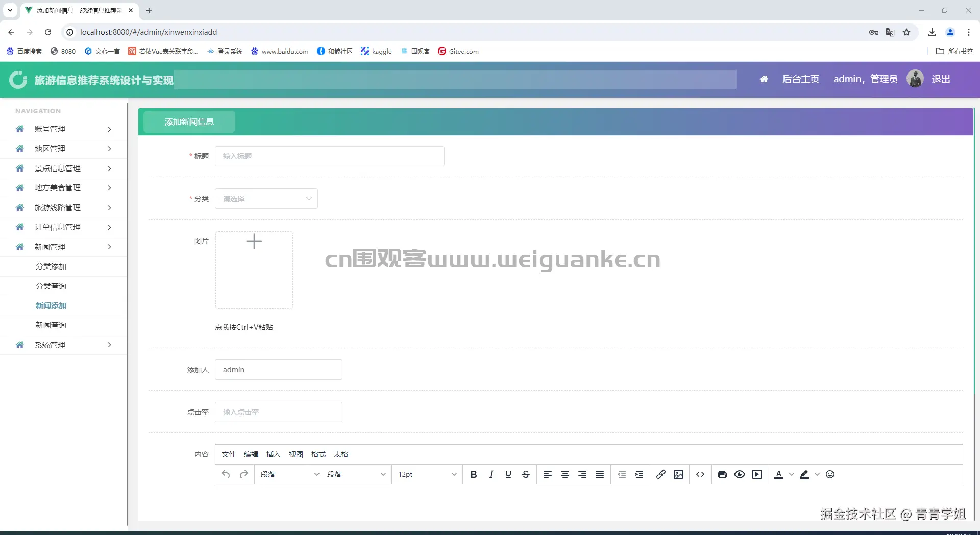Click the home icon in the header

764,79
